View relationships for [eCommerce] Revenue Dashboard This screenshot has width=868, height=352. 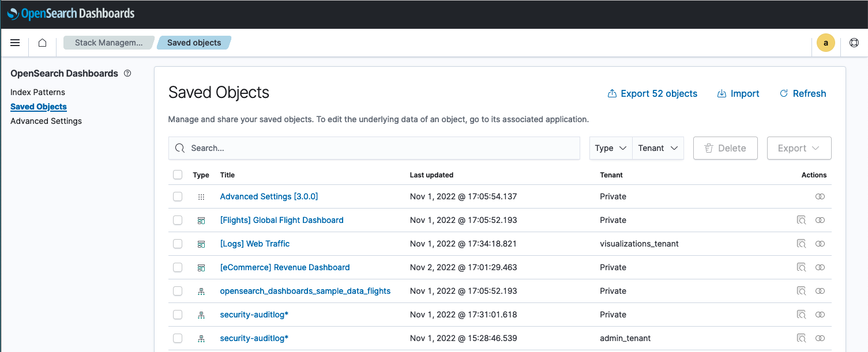coord(820,267)
